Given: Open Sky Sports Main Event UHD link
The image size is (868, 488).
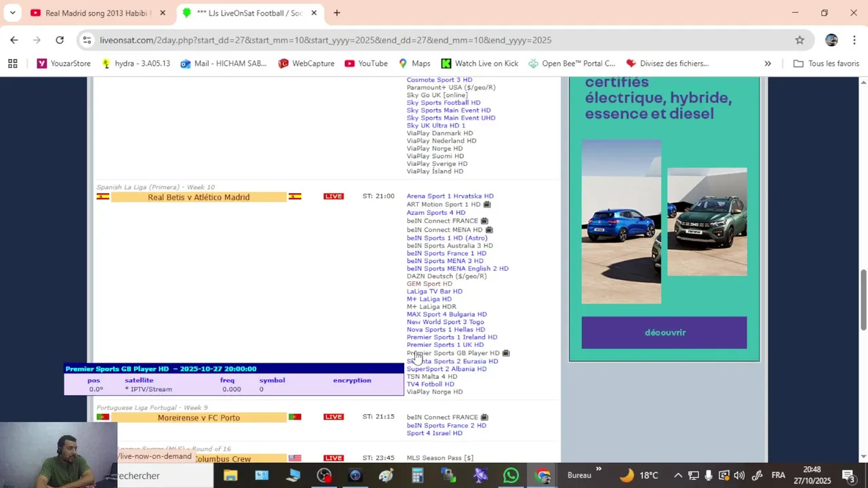Looking at the screenshot, I should click(450, 118).
